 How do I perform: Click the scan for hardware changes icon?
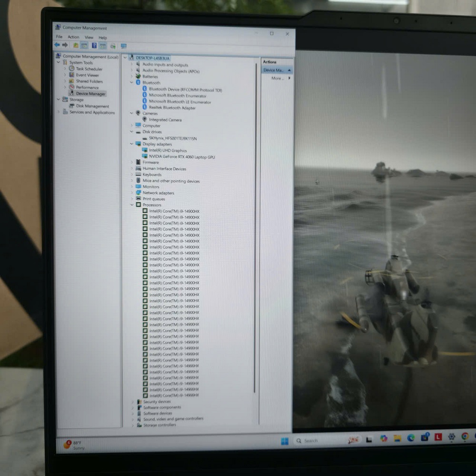(x=123, y=46)
